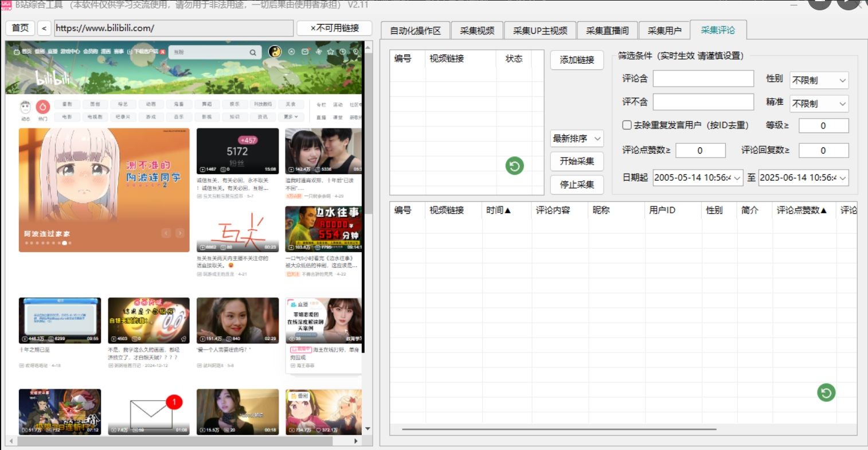Click the 添加链接 button
Screen dimensions: 868x450
click(x=577, y=60)
